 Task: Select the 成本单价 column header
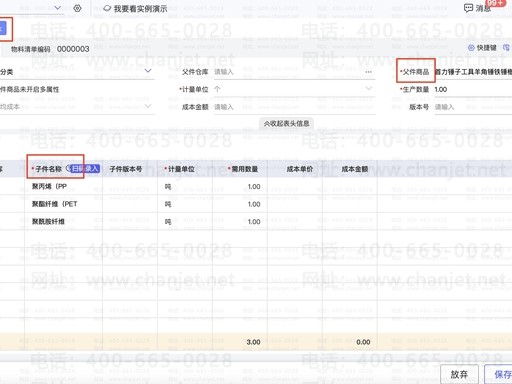pos(300,169)
